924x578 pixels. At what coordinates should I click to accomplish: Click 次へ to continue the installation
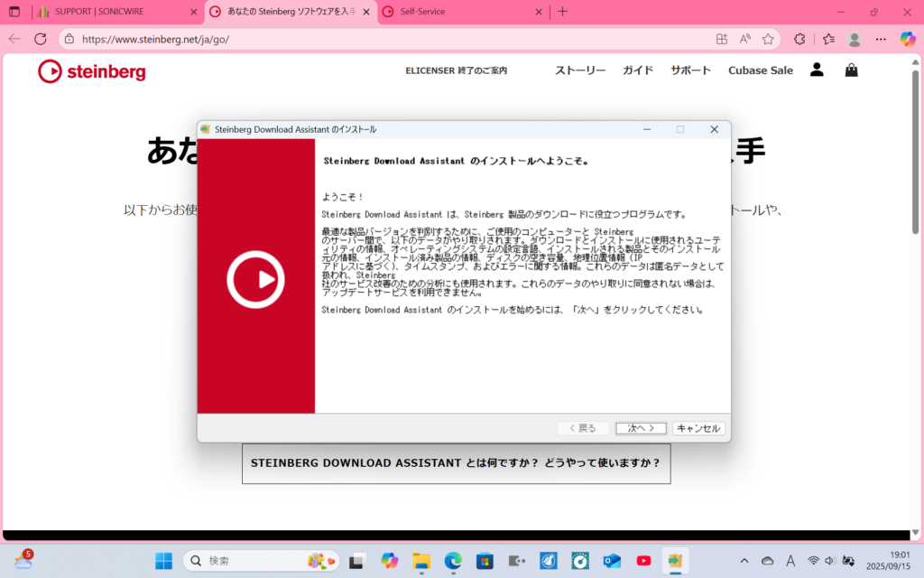(641, 428)
